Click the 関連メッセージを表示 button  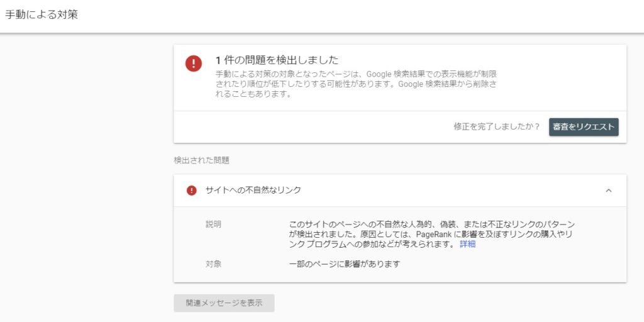[x=224, y=303]
